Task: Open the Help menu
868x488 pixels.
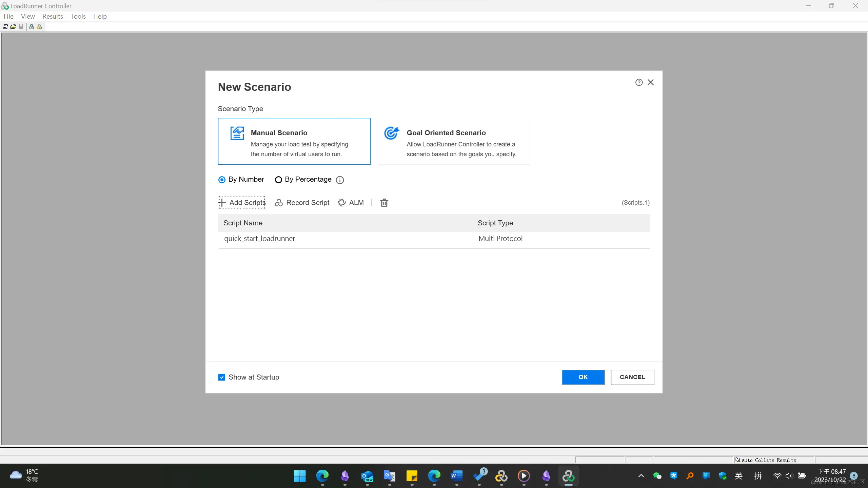Action: [100, 16]
